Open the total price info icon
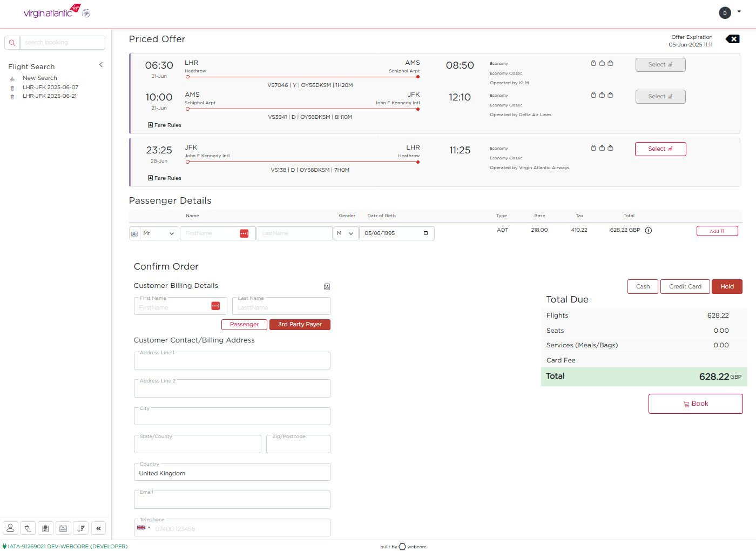This screenshot has width=756, height=551. [x=649, y=231]
